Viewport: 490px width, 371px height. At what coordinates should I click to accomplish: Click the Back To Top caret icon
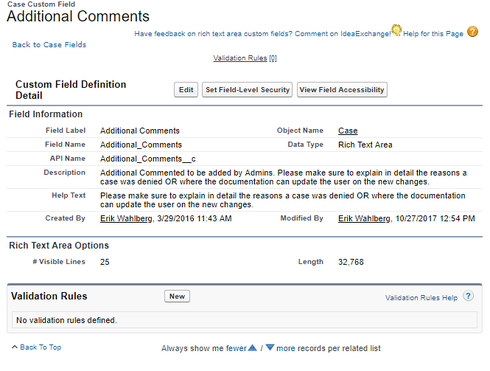[x=15, y=347]
